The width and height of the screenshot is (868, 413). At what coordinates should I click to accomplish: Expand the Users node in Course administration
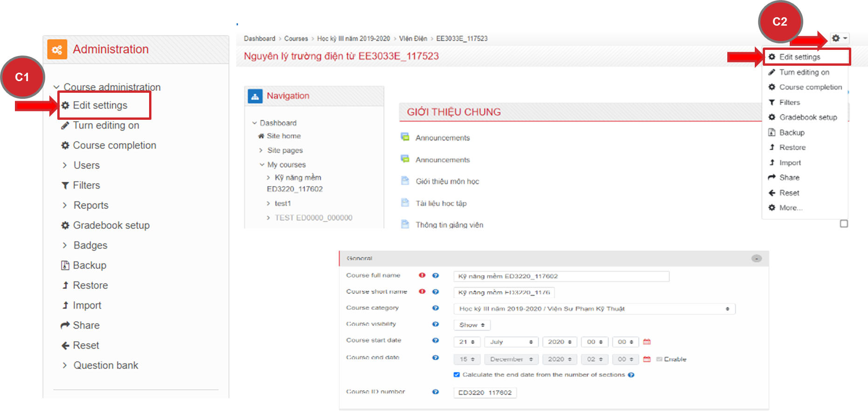tap(65, 165)
